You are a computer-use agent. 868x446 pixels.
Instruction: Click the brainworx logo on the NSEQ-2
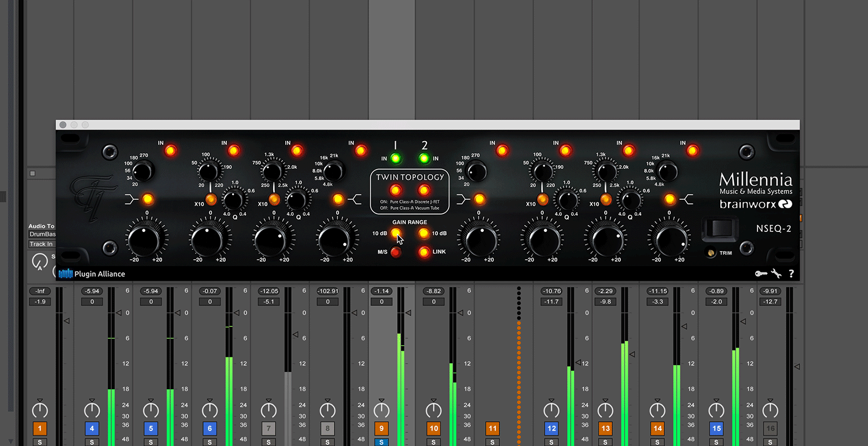point(755,204)
